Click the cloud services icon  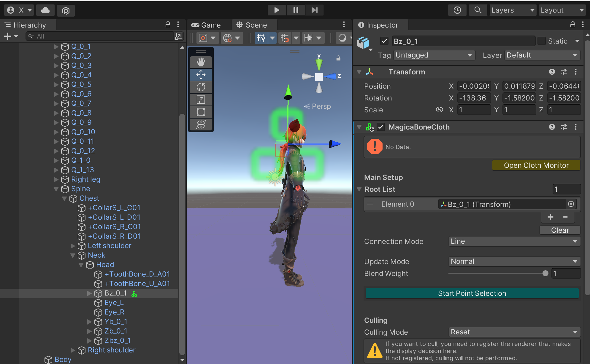[45, 10]
